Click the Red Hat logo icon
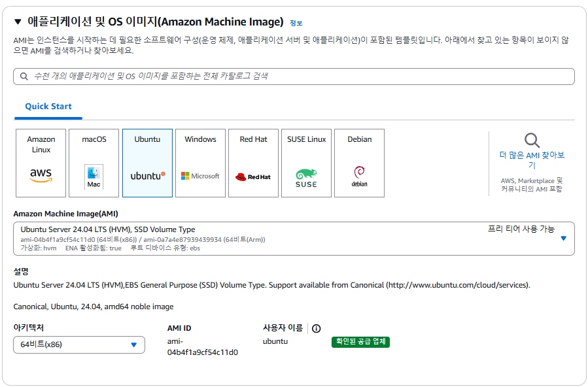Image resolution: width=588 pixels, height=387 pixels. pos(253,177)
